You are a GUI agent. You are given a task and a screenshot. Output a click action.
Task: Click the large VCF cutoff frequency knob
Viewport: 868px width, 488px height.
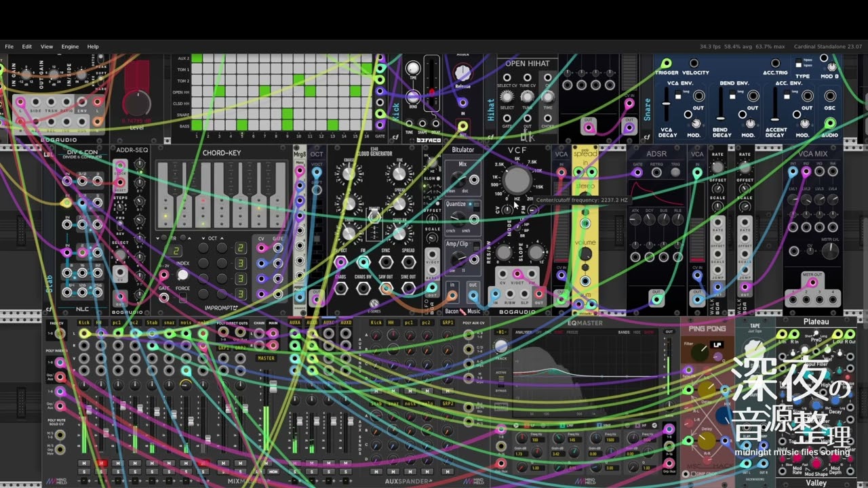(517, 180)
